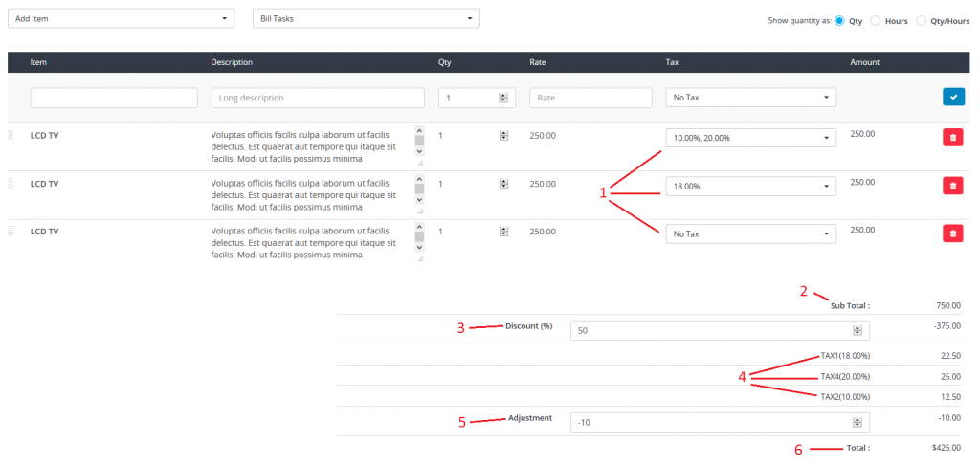Click the Adjustment value field
The width and height of the screenshot is (980, 466).
(x=712, y=422)
